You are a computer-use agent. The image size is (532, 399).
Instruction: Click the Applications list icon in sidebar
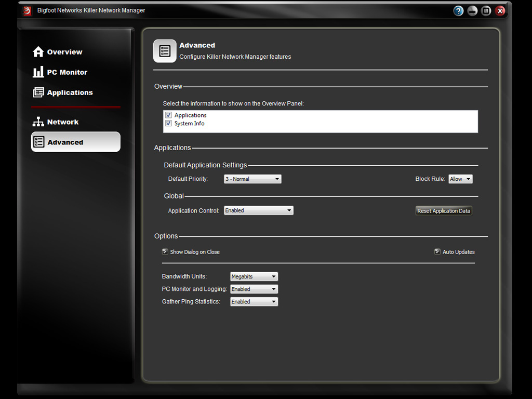[38, 92]
